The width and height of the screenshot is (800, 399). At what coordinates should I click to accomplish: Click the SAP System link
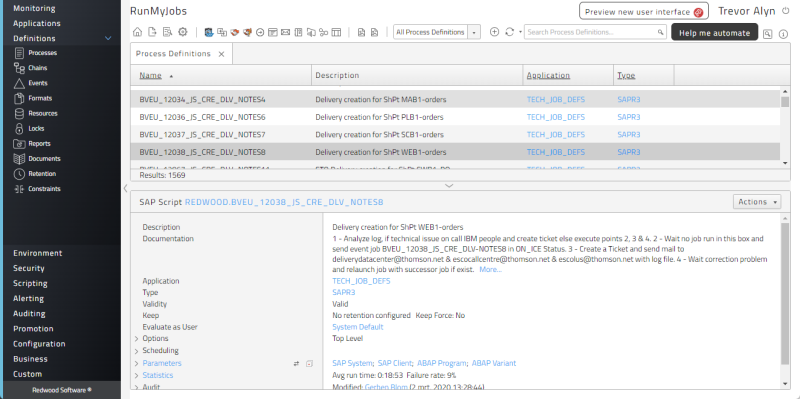353,363
